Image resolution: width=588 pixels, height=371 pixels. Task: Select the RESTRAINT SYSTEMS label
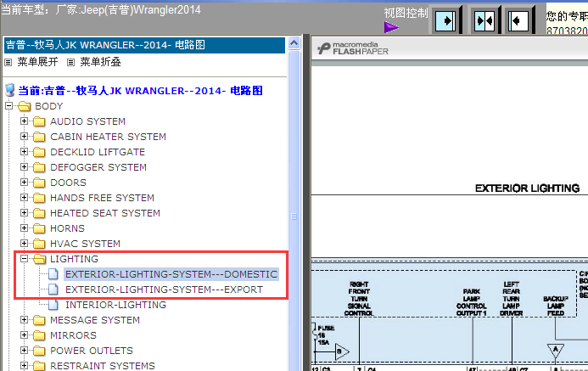click(x=103, y=366)
